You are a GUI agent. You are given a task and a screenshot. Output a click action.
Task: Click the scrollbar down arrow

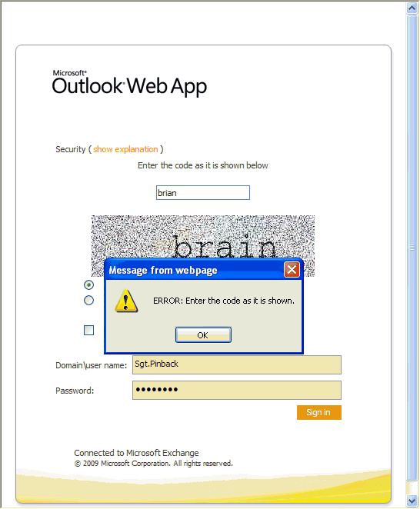[412, 500]
